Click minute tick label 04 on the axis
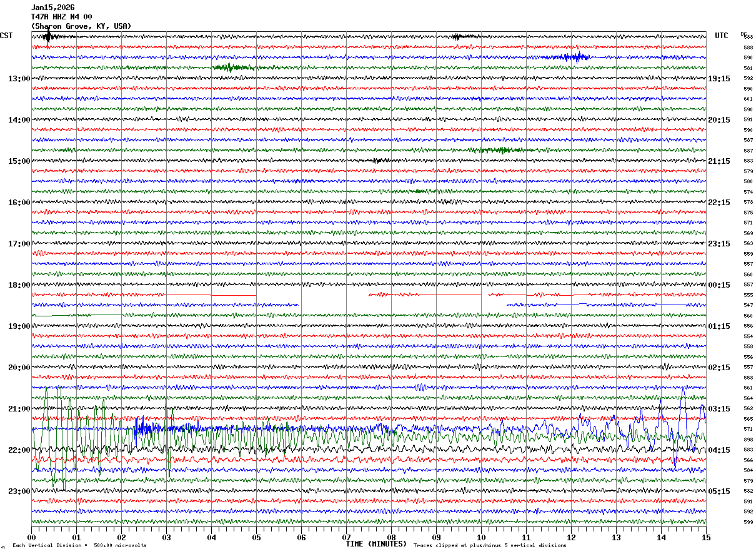Image resolution: width=756 pixels, height=554 pixels. [x=211, y=537]
